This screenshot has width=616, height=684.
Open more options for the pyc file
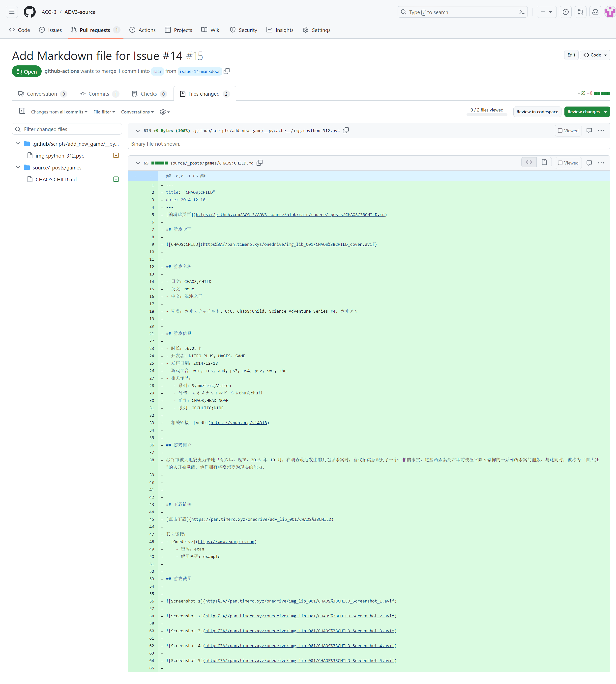pos(601,131)
